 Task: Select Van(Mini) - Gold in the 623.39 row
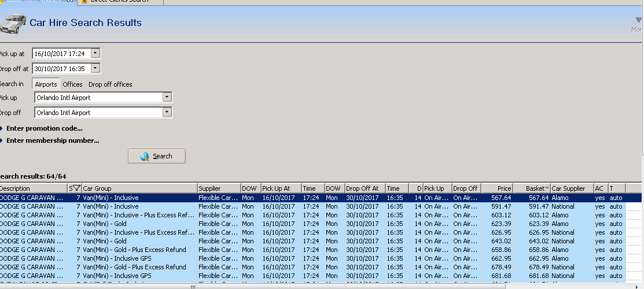(139, 224)
